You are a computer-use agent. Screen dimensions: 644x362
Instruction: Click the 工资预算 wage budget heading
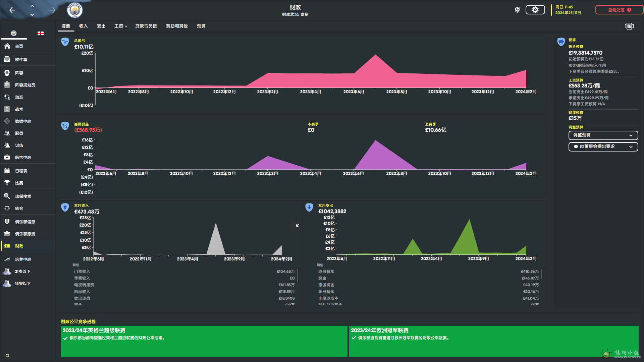click(x=576, y=80)
